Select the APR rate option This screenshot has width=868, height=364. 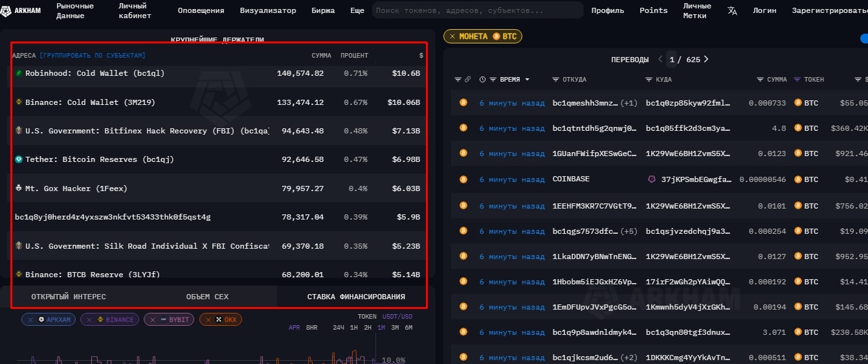(295, 328)
